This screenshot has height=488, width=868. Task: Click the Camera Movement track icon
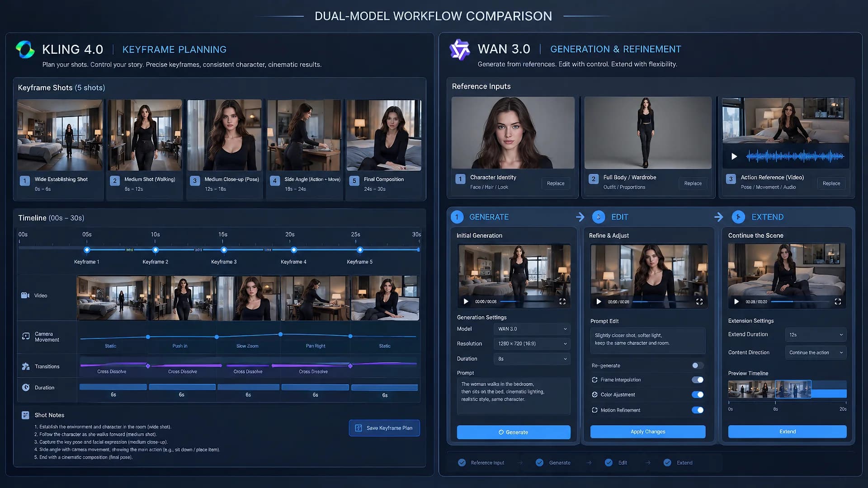pos(26,337)
